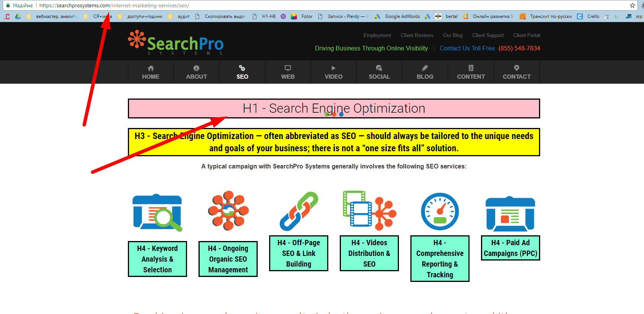Click the browser address bar URL
Viewport: 644px width, 314px height.
coord(114,5)
